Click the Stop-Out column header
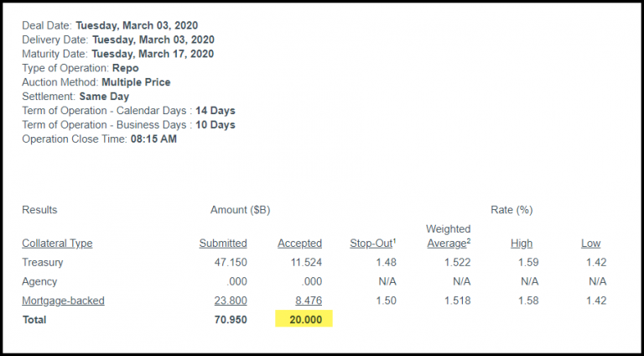Screen dimensions: 644x356 372,243
